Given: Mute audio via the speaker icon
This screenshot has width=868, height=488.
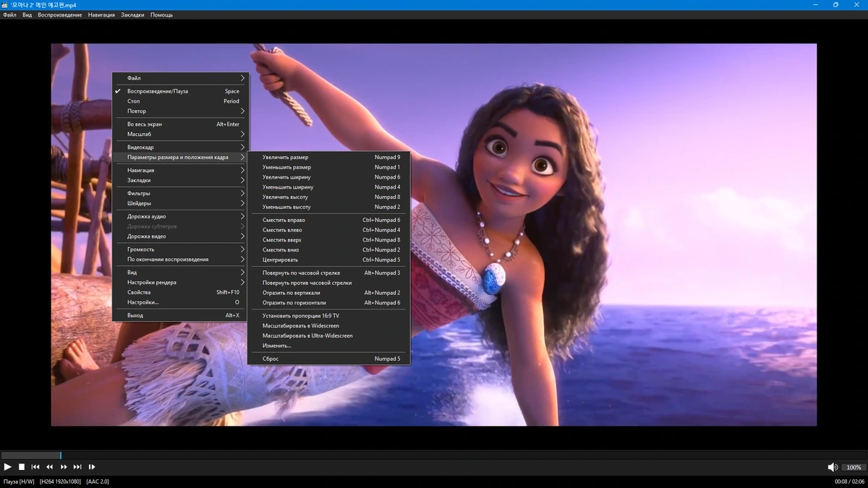Looking at the screenshot, I should click(x=833, y=467).
